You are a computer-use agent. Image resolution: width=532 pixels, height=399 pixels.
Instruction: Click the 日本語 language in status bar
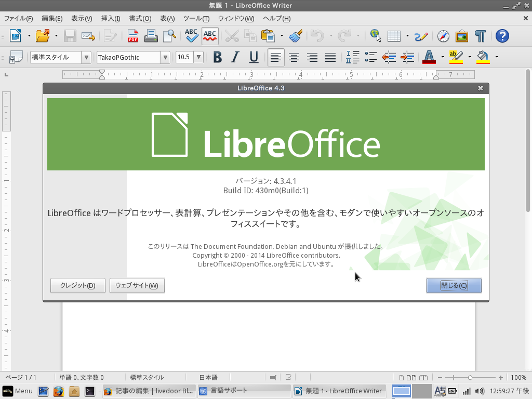[x=208, y=377]
